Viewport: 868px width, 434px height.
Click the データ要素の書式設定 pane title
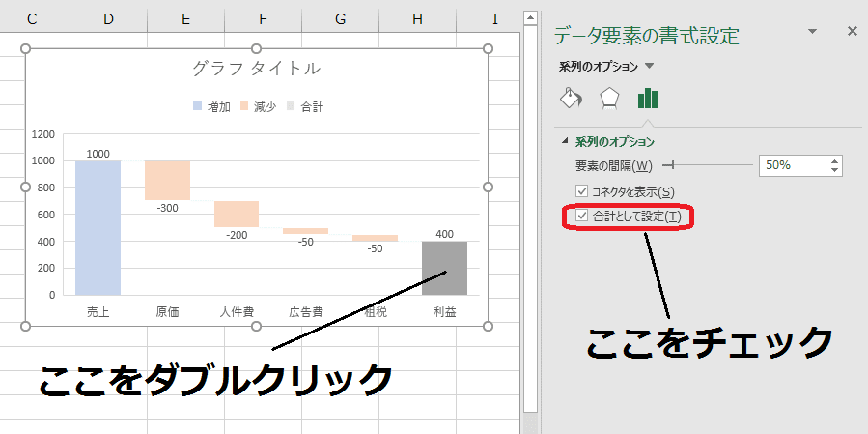647,36
